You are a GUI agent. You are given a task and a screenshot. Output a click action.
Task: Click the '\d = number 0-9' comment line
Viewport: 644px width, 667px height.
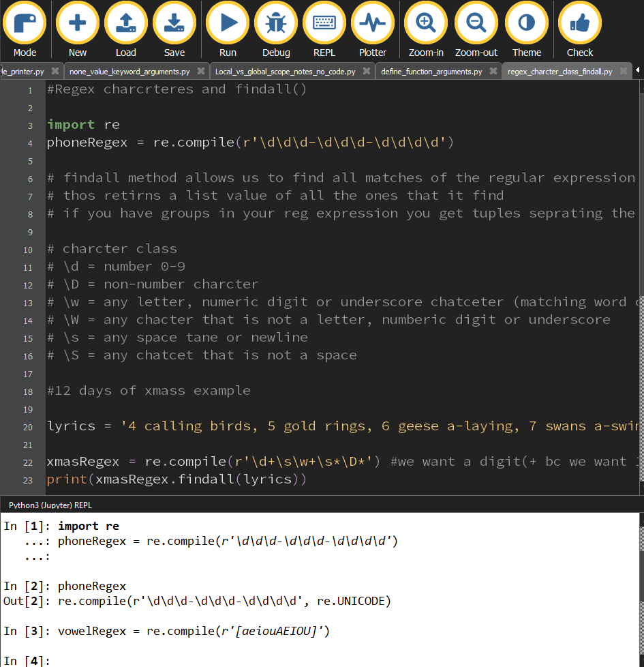(116, 267)
